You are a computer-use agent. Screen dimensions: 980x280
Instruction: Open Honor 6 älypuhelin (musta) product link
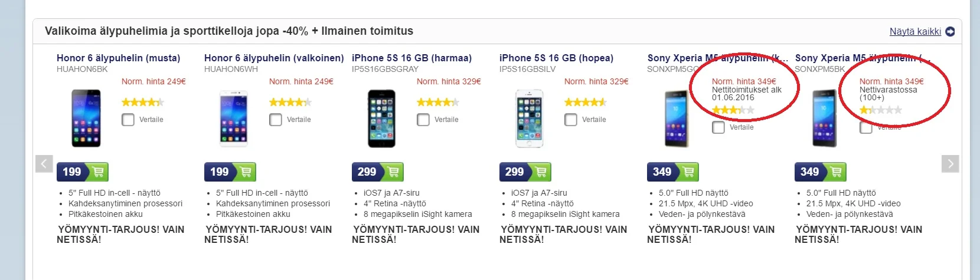tap(118, 58)
